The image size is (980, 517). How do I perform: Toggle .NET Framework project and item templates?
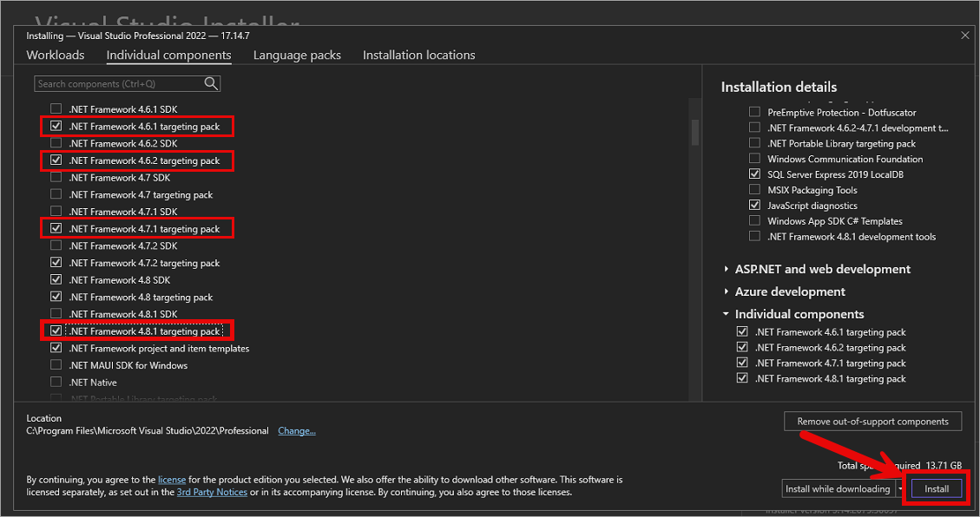(56, 348)
